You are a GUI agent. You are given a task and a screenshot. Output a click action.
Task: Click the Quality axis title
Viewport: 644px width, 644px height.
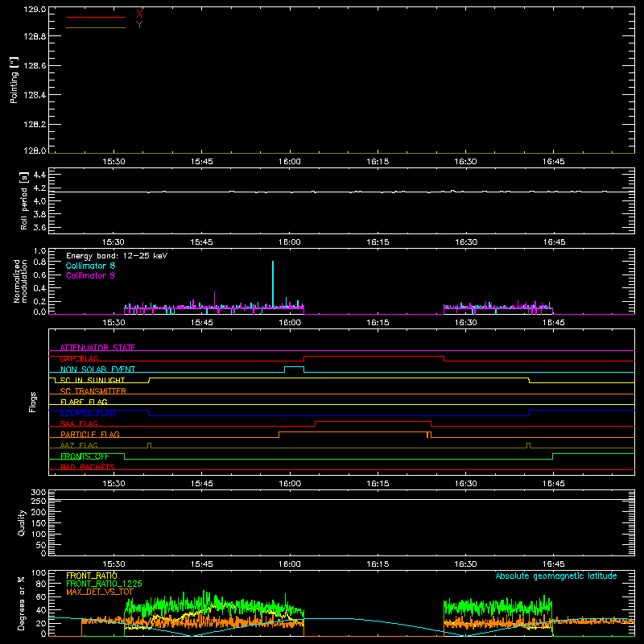pyautogui.click(x=22, y=522)
